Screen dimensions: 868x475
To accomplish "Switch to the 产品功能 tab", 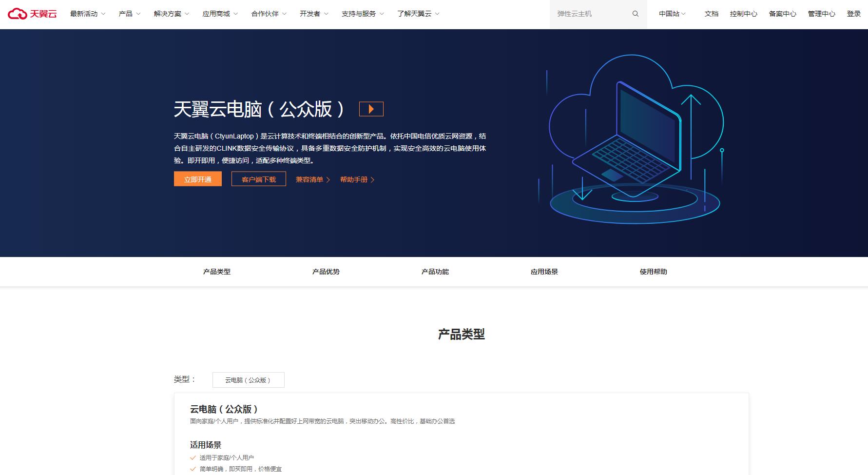I will pos(435,272).
